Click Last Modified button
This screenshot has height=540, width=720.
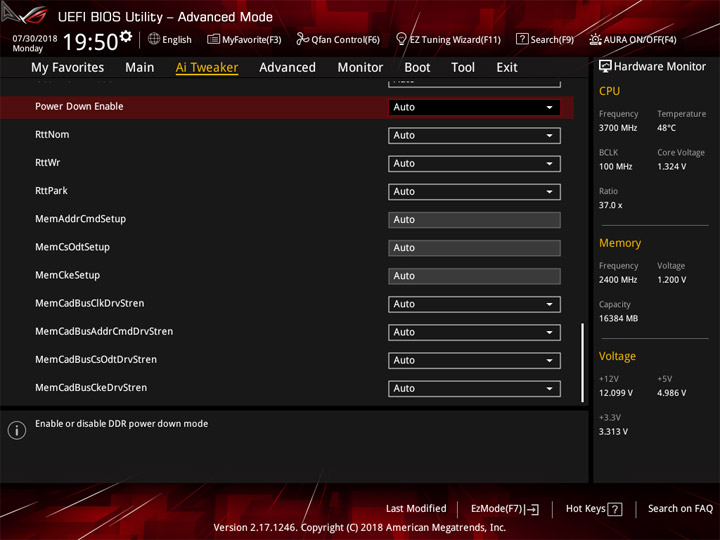pyautogui.click(x=416, y=509)
